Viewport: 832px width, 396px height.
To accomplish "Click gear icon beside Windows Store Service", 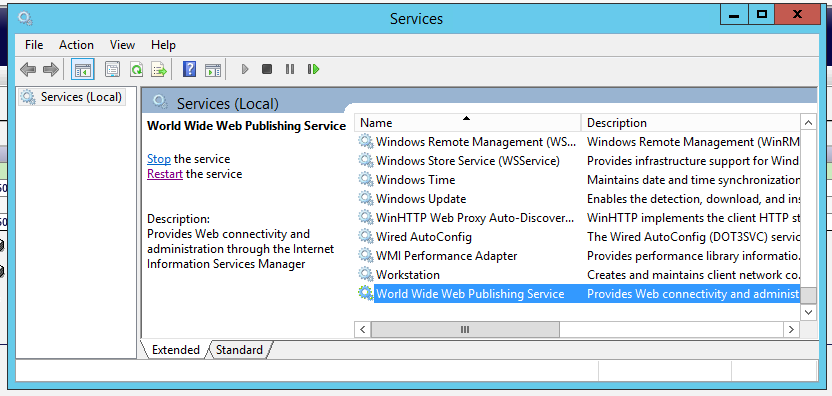I will [366, 161].
